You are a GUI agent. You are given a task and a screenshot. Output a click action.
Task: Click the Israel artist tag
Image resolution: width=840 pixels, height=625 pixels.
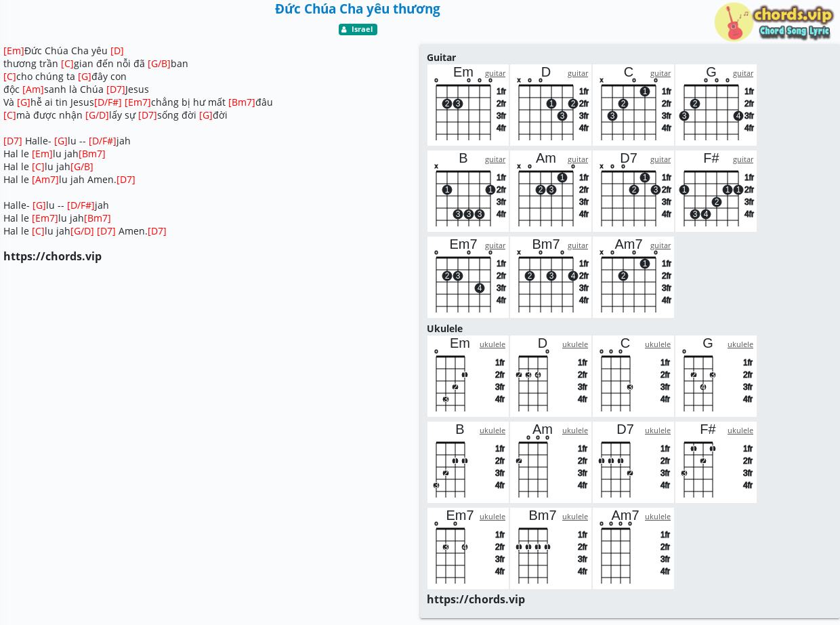[358, 29]
